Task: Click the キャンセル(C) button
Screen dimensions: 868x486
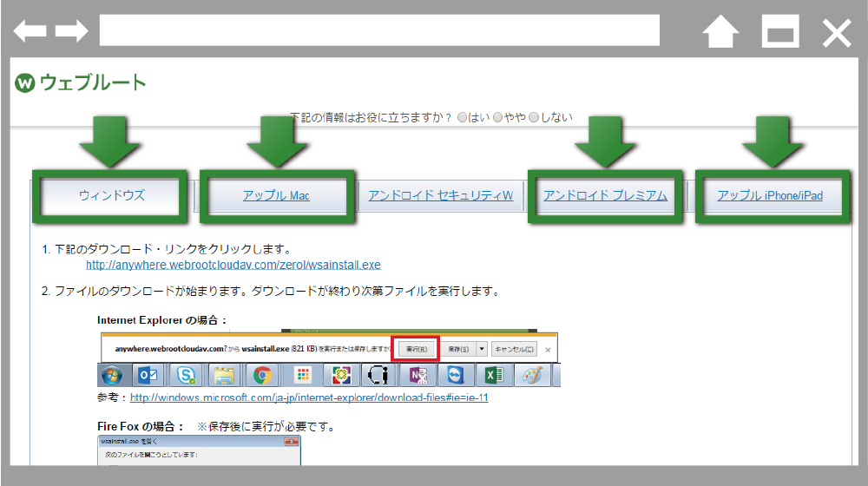Action: [514, 349]
